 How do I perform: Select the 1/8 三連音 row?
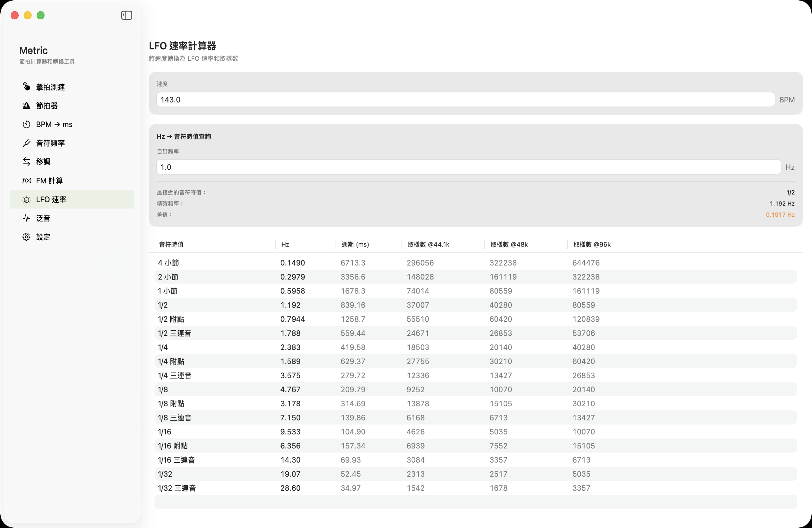[475, 418]
